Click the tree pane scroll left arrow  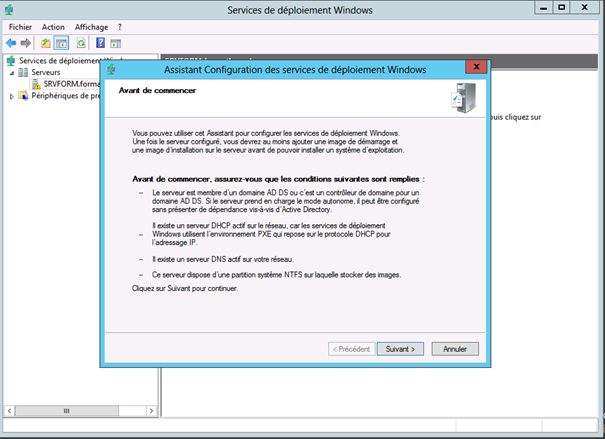pyautogui.click(x=10, y=411)
